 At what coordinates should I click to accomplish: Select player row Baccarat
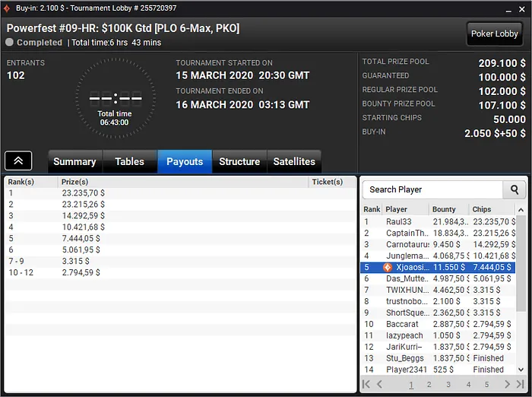click(438, 324)
